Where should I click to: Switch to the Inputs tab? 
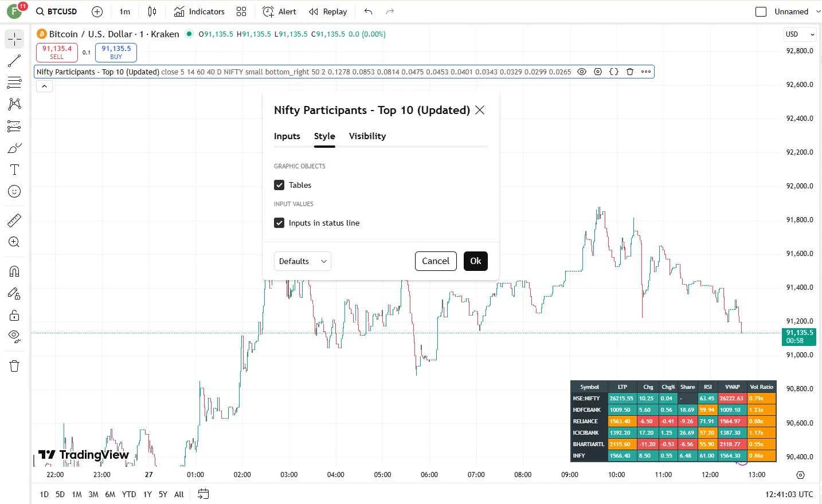(x=287, y=136)
